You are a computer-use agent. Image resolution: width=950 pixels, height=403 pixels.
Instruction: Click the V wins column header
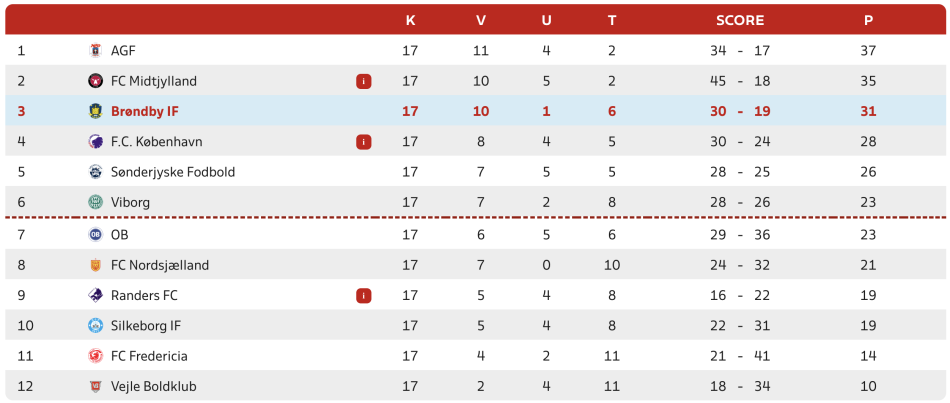pos(481,20)
